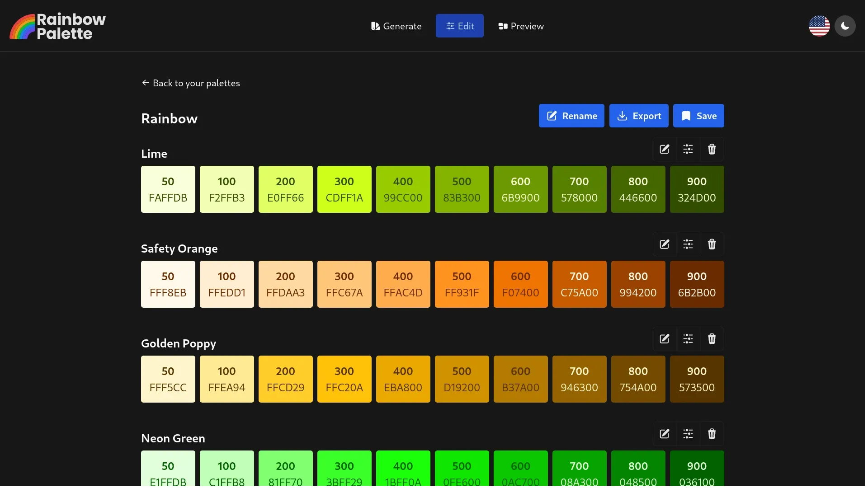
Task: Click the edit pencil icon for Lime
Action: [x=664, y=150]
